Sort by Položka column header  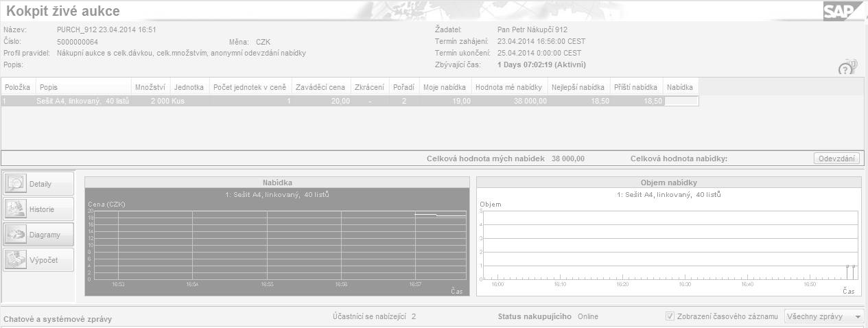19,87
